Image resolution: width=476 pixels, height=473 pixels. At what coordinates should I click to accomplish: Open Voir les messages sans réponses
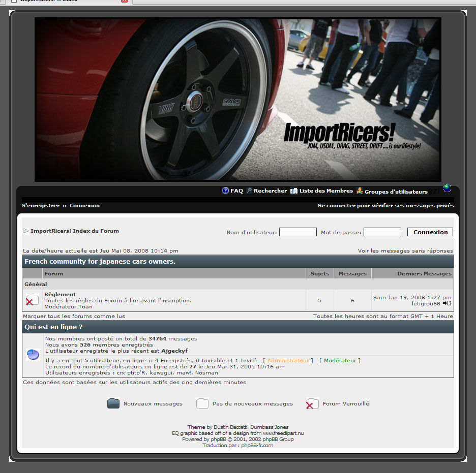pyautogui.click(x=405, y=250)
